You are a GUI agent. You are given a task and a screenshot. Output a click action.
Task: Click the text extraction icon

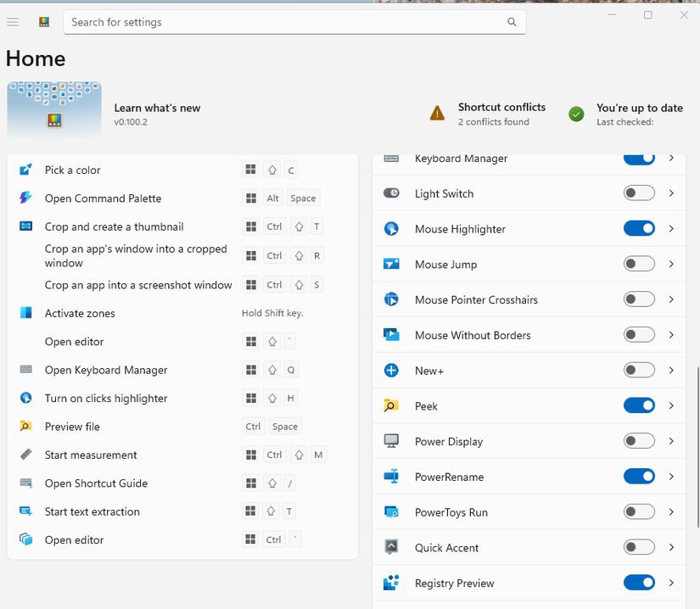click(x=26, y=511)
